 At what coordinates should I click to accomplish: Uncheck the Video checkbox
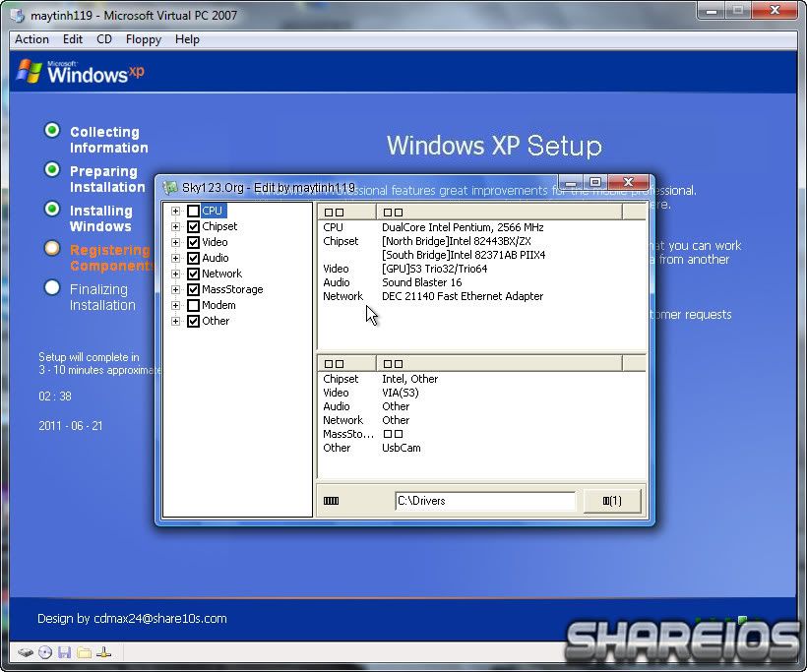(193, 242)
